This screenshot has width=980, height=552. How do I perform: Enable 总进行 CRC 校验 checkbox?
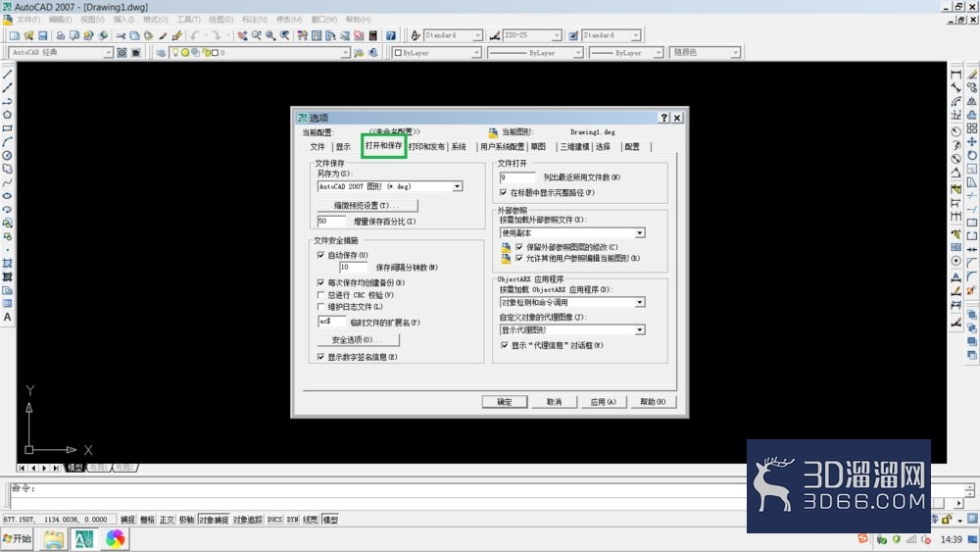320,295
